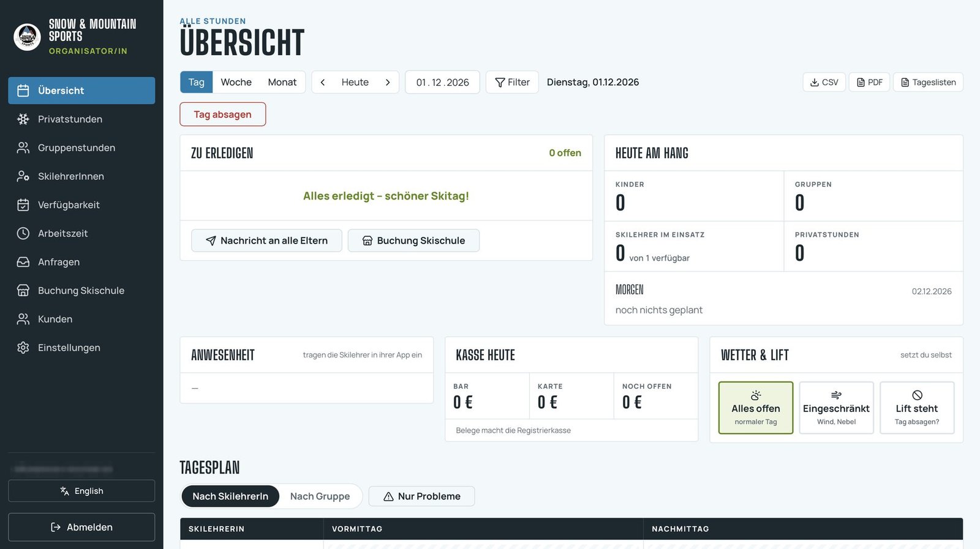Open the Filter options
This screenshot has width=980, height=549.
coord(512,82)
